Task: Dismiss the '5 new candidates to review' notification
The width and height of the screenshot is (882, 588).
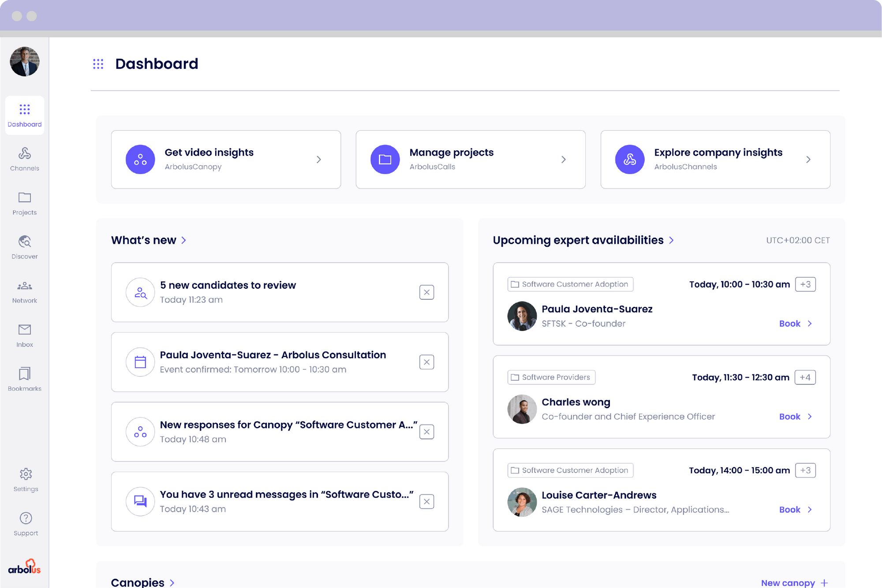Action: point(426,292)
